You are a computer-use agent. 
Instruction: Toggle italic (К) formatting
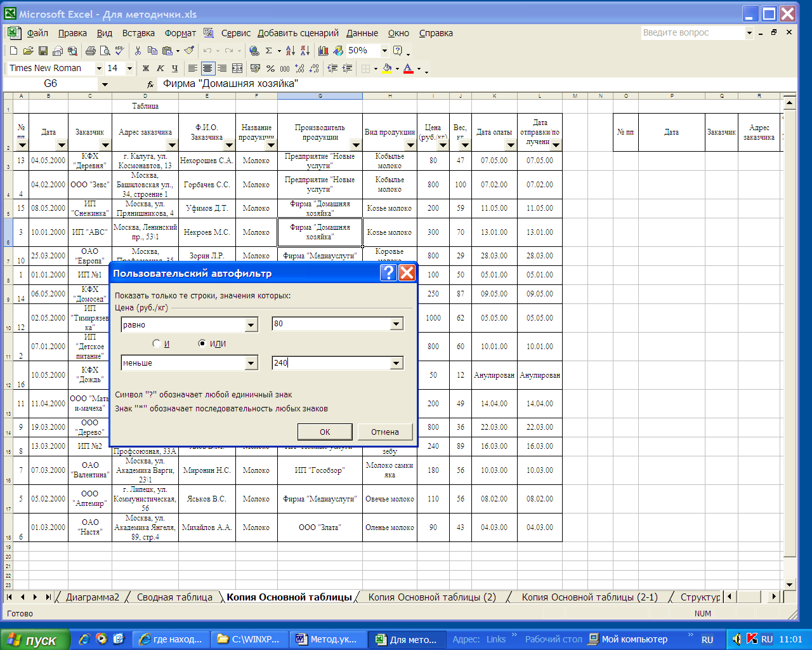160,68
